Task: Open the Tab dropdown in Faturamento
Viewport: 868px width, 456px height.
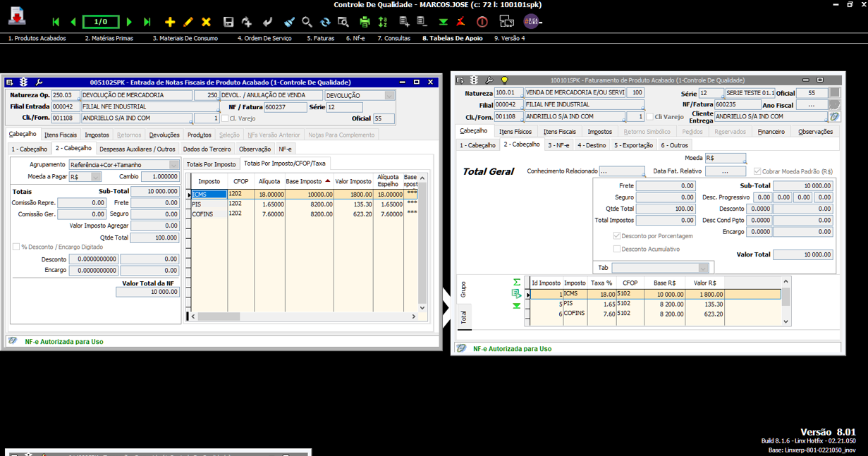Action: pos(703,268)
